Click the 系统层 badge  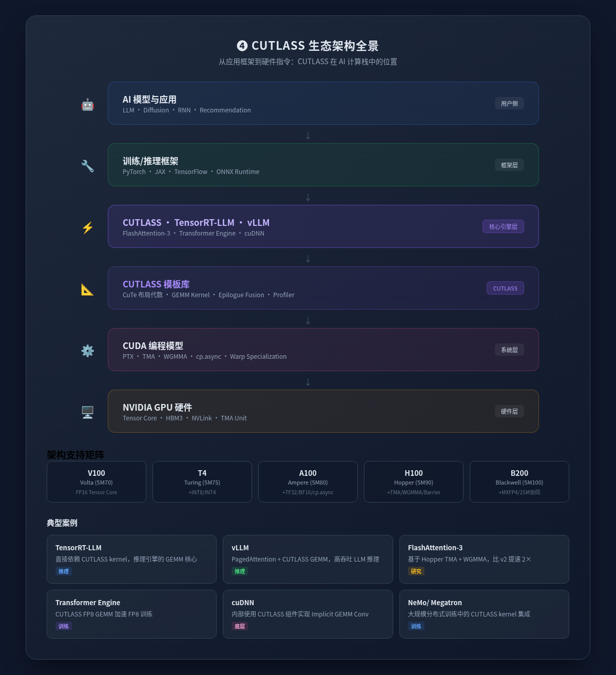[509, 350]
